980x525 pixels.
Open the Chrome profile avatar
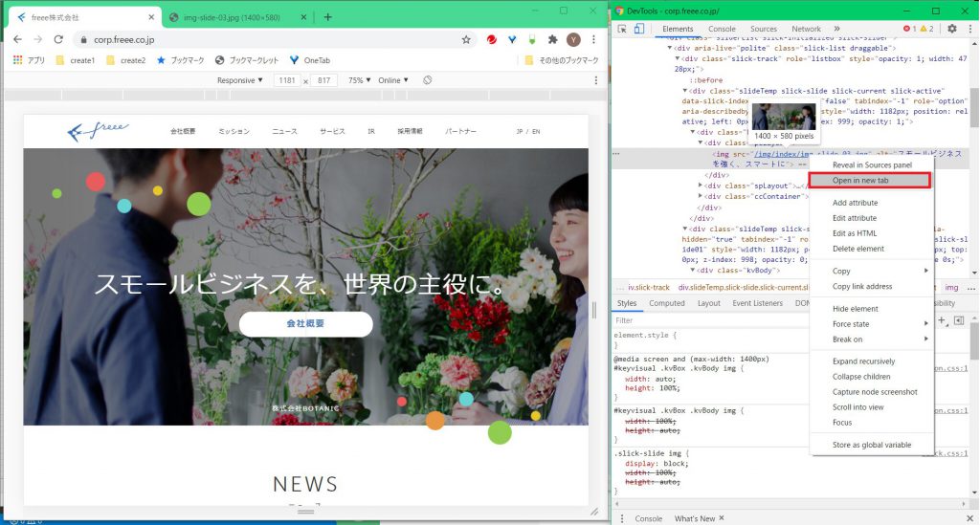573,40
